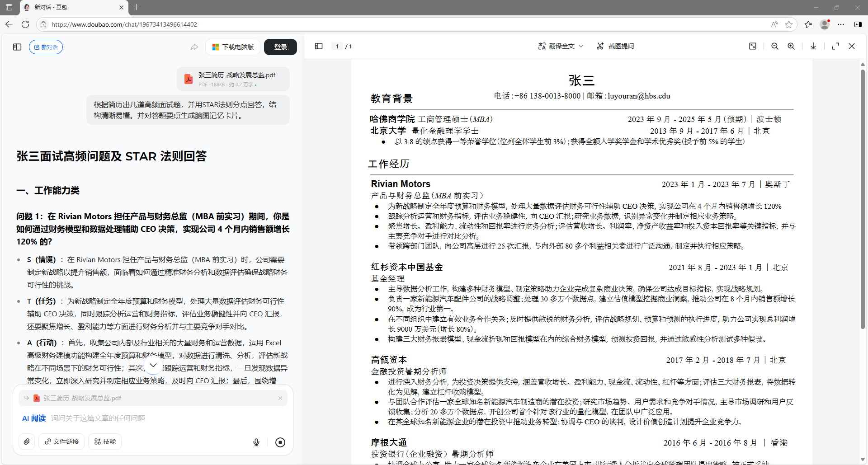Close the PDF viewer panel
Viewport: 868px width, 465px height.
pos(852,46)
